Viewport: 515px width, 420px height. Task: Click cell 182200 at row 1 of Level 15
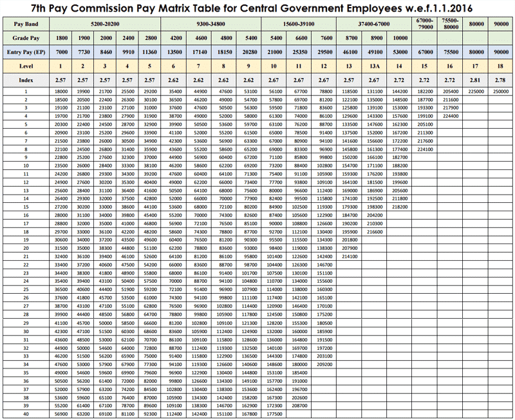point(425,91)
